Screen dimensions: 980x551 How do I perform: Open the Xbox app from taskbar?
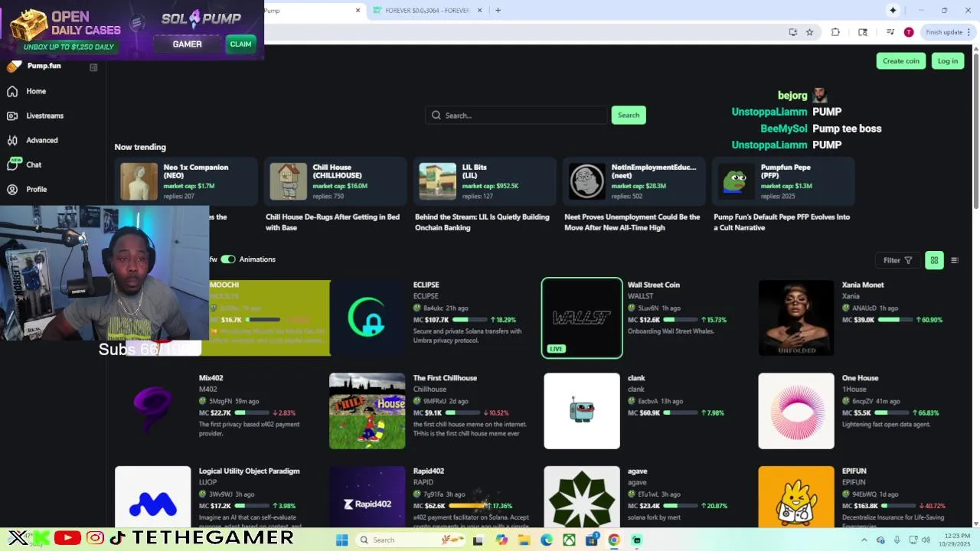(x=569, y=540)
